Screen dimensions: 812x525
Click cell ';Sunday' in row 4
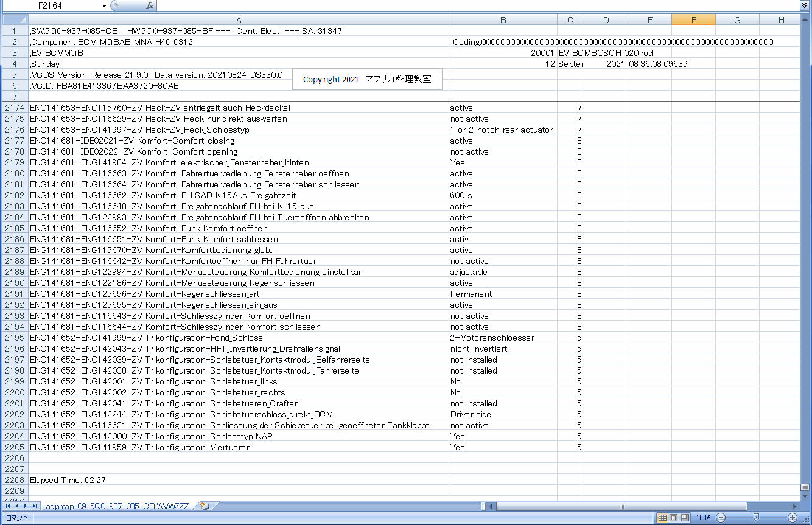click(x=239, y=64)
